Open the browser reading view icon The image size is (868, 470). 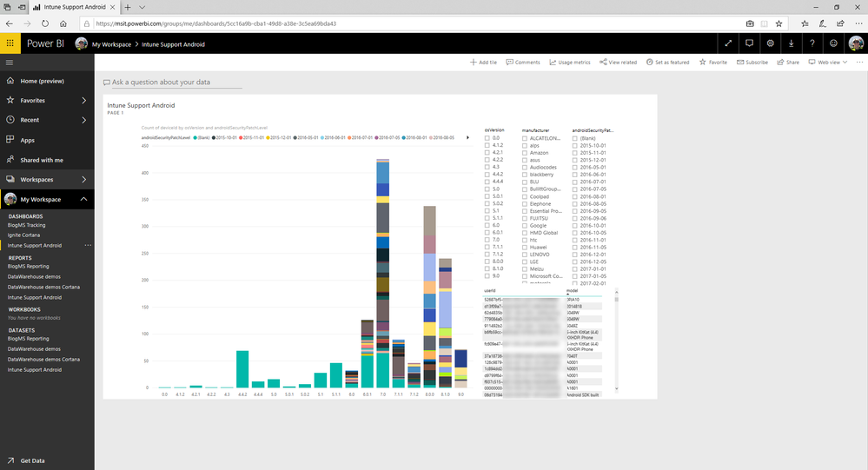(764, 23)
